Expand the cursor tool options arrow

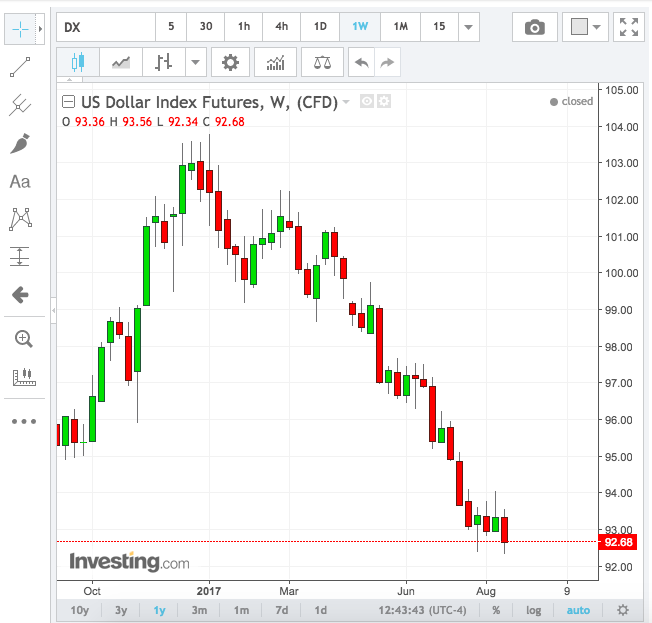tap(40, 29)
